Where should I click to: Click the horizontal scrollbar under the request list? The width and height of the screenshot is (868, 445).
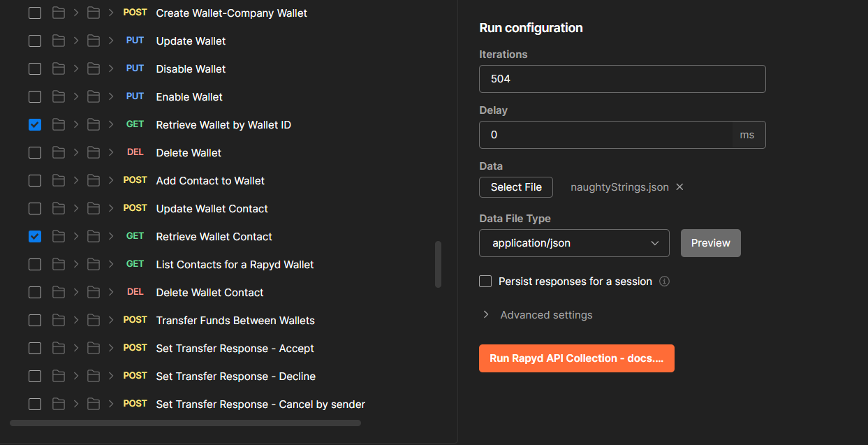coord(185,423)
